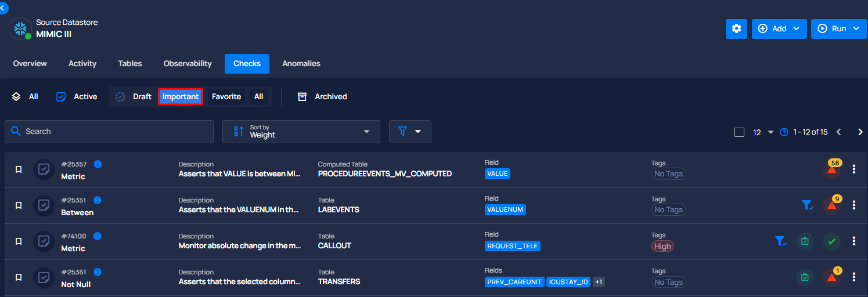
Task: Click the check type icon for #25351
Action: point(44,205)
